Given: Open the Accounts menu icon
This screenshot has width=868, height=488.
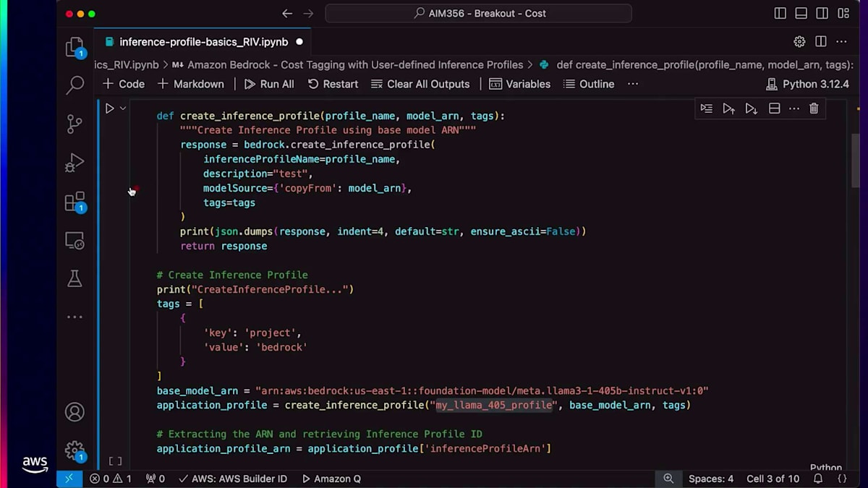Looking at the screenshot, I should (x=75, y=412).
